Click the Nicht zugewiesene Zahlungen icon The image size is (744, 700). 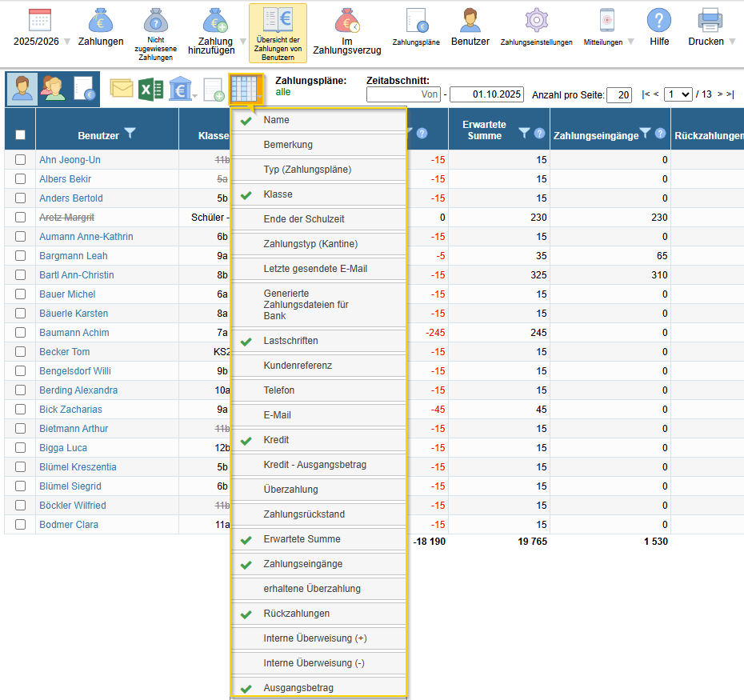coord(156,21)
